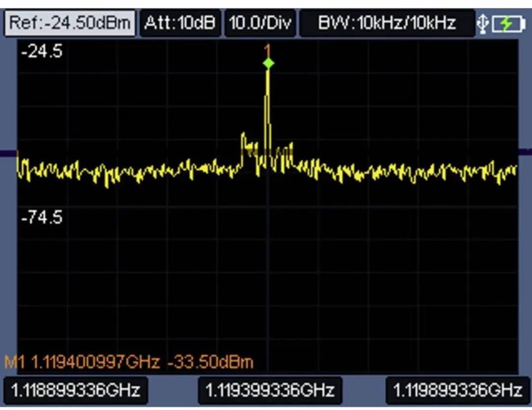
Task: Click the USB connection status icon
Action: [x=482, y=24]
